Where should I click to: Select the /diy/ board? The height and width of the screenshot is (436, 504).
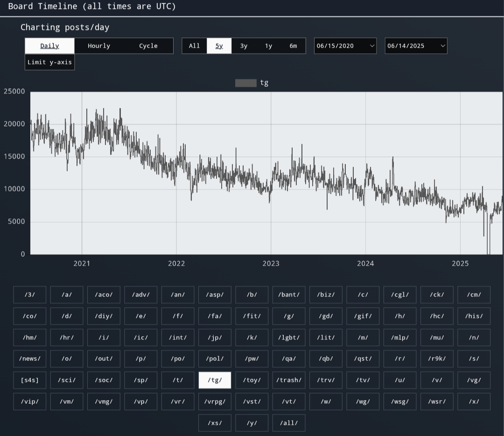click(104, 316)
